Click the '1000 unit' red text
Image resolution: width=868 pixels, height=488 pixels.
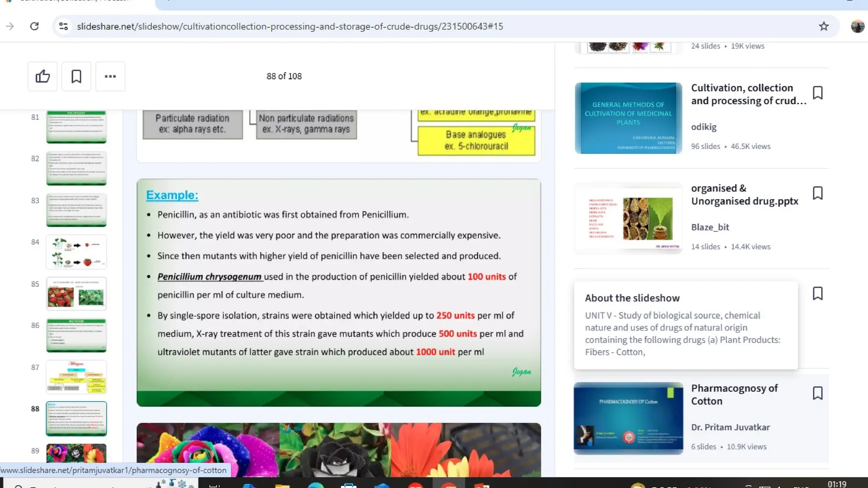click(x=435, y=352)
